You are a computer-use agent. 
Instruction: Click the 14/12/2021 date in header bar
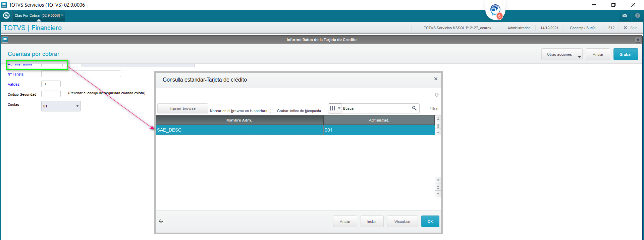[x=549, y=28]
